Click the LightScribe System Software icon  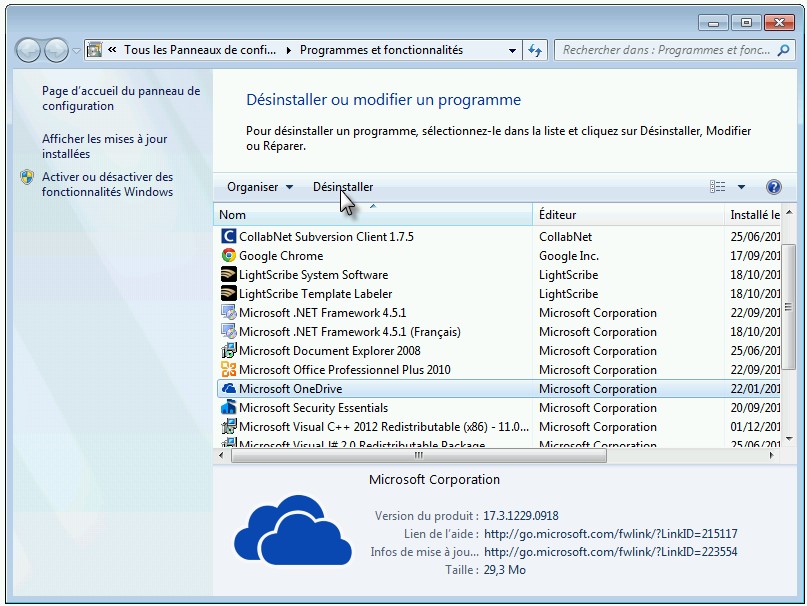(228, 275)
